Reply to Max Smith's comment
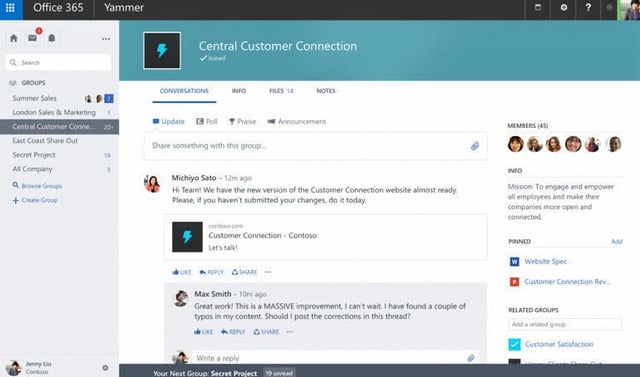Viewport: 640px width, 377px height. (233, 332)
